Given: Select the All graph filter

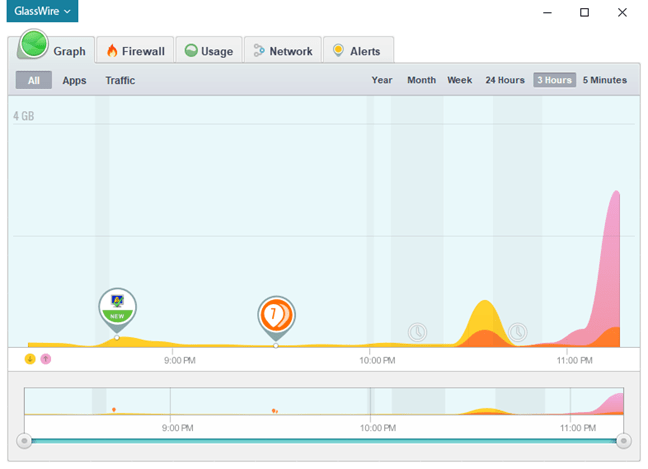Looking at the screenshot, I should point(34,80).
